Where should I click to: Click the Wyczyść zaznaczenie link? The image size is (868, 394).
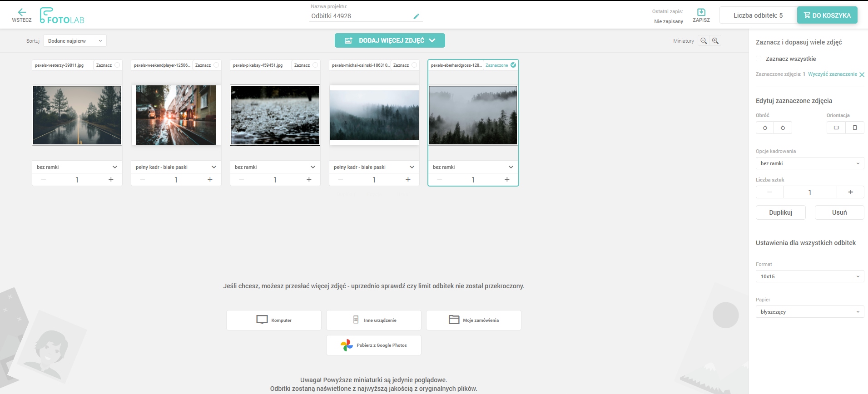pos(833,74)
